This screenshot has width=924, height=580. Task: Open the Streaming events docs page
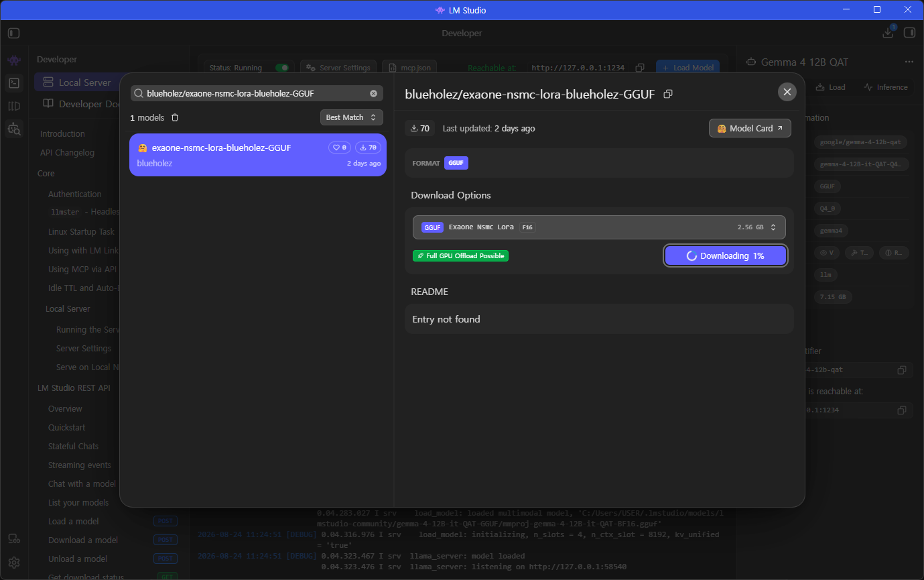pyautogui.click(x=79, y=465)
